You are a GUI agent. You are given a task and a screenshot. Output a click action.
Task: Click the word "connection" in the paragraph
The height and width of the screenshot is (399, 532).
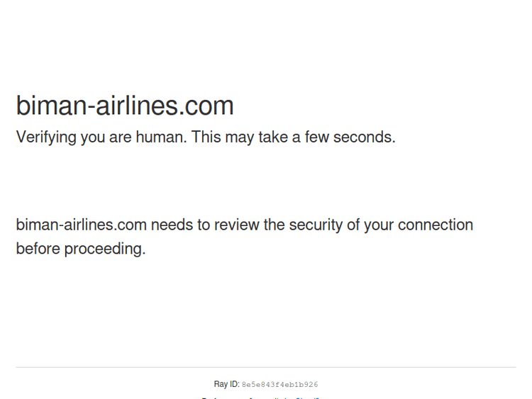435,225
